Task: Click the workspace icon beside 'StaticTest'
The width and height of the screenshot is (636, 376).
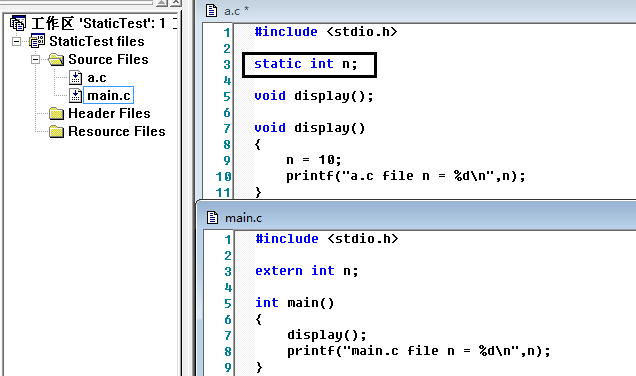Action: pyautogui.click(x=18, y=23)
